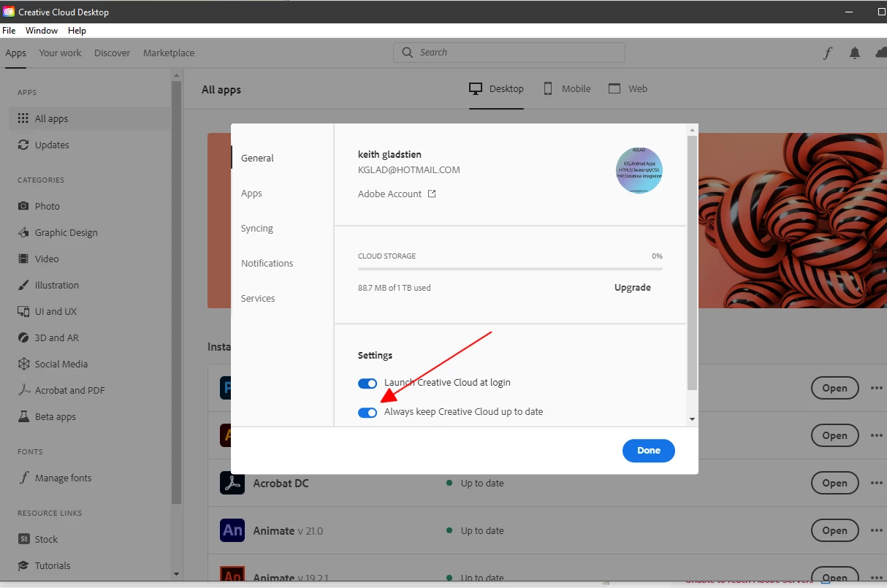Click the Acrobat and PDF category icon
This screenshot has height=588, width=887.
point(23,390)
